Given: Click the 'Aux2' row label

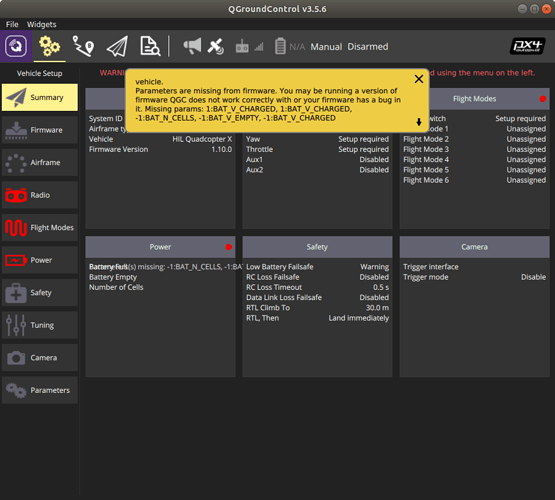Looking at the screenshot, I should [x=254, y=170].
